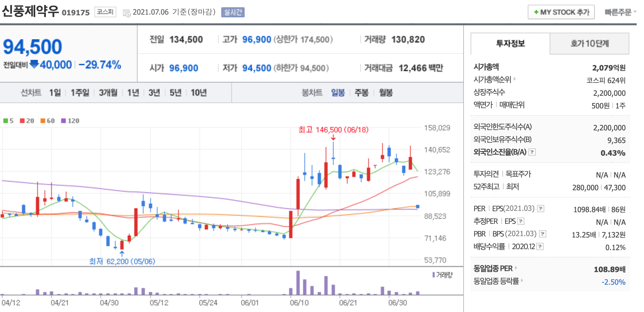Show the 일봉 daily candle chart
Screen dimensions: 644x312
[x=338, y=92]
